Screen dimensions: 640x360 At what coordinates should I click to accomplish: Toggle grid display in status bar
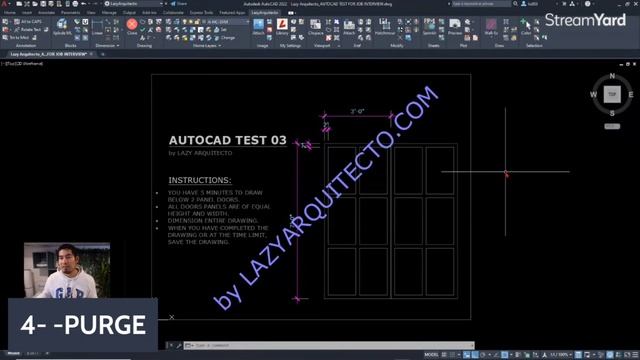444,355
